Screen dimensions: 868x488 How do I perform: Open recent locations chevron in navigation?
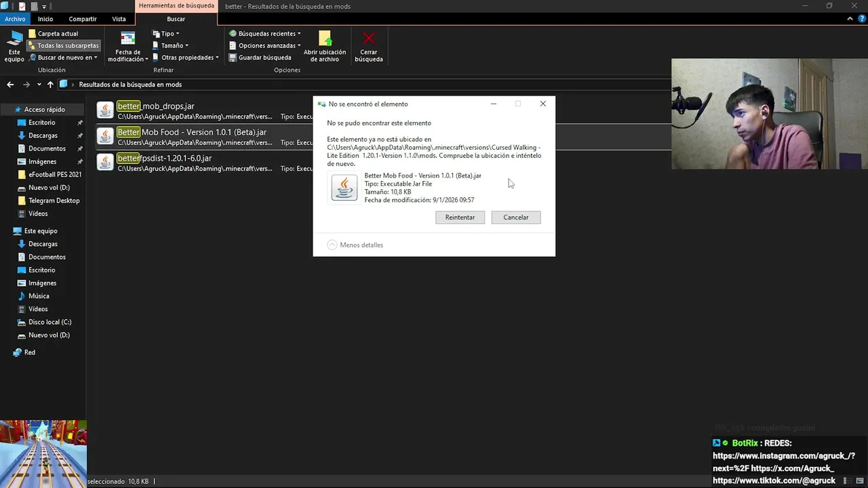[39, 85]
